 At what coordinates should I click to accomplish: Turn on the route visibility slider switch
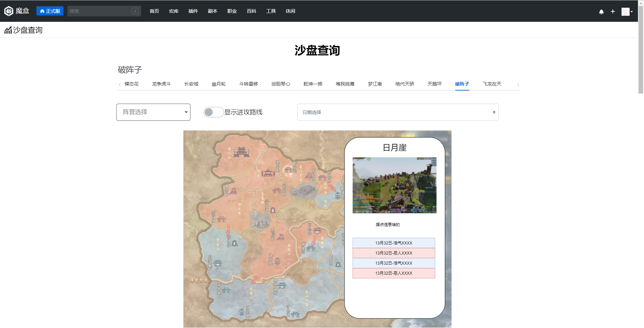click(x=214, y=112)
